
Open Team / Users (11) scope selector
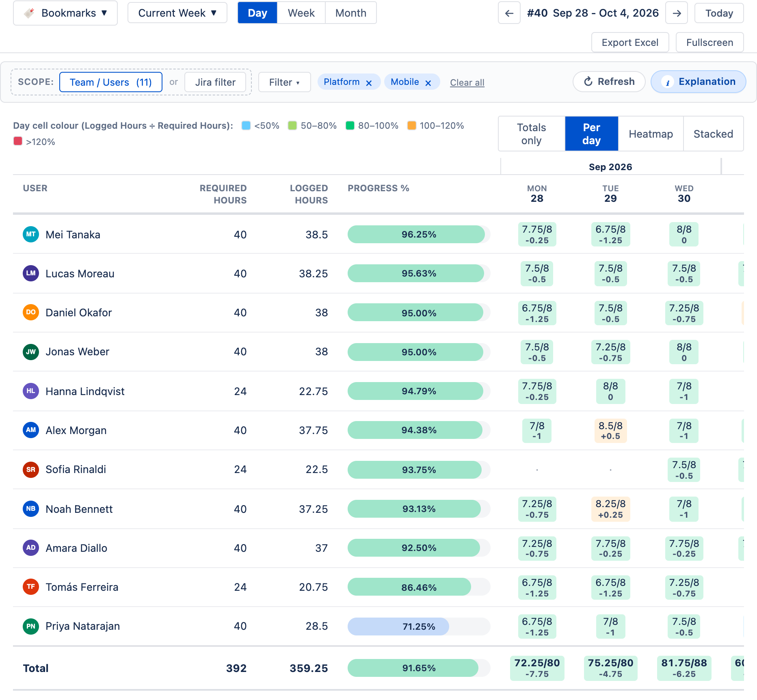pyautogui.click(x=111, y=82)
